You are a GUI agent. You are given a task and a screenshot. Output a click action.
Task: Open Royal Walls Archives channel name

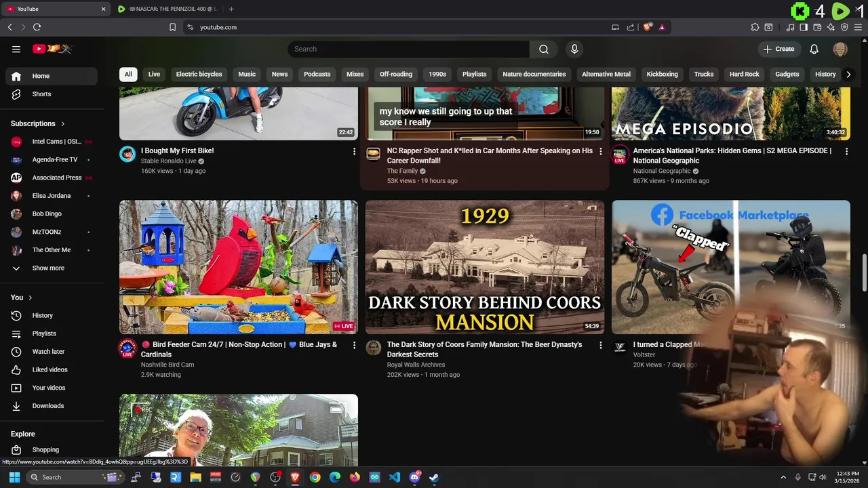(x=416, y=365)
